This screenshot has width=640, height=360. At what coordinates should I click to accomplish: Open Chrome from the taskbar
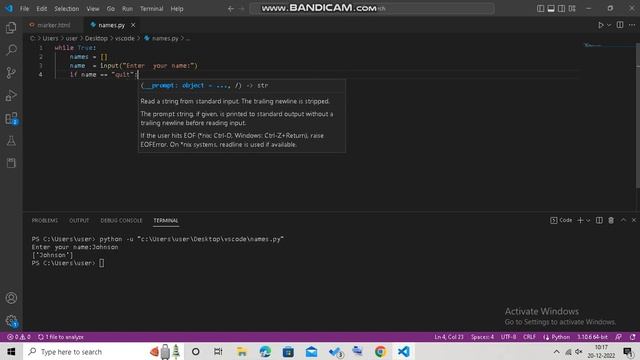pyautogui.click(x=380, y=352)
